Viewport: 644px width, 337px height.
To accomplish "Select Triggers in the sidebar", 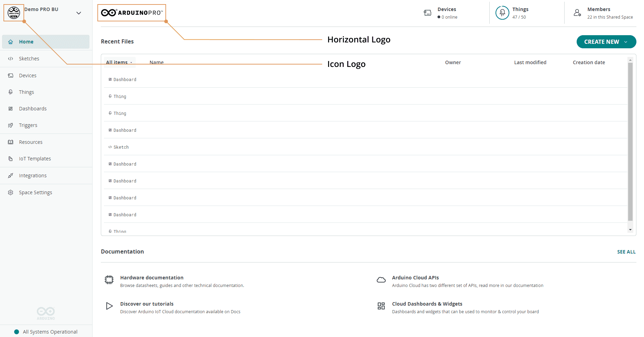I will coord(28,125).
